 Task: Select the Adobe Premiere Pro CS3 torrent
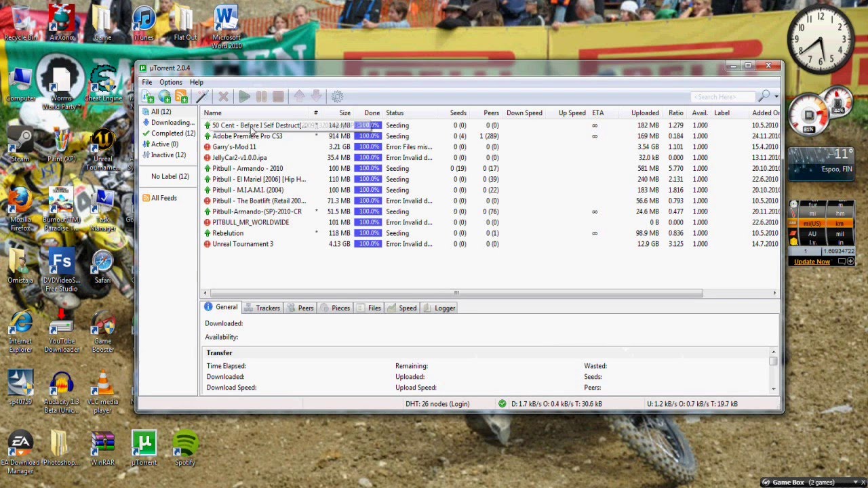point(490,136)
